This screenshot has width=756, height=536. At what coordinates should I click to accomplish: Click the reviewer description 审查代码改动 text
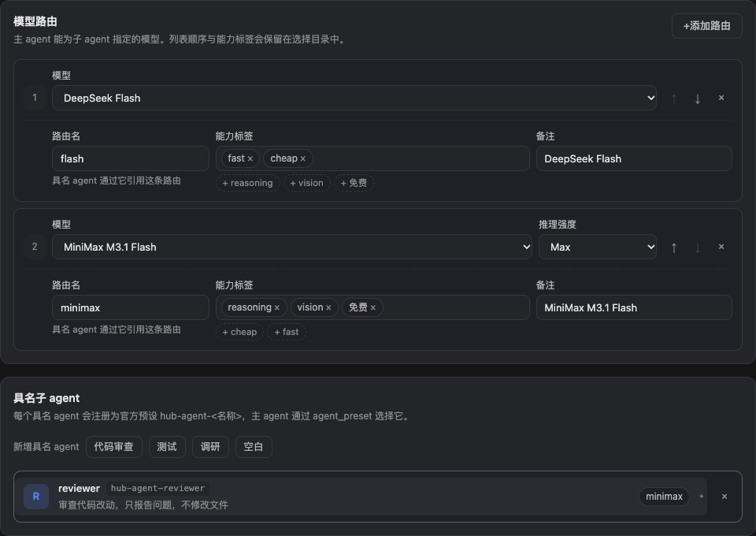pyautogui.click(x=143, y=505)
